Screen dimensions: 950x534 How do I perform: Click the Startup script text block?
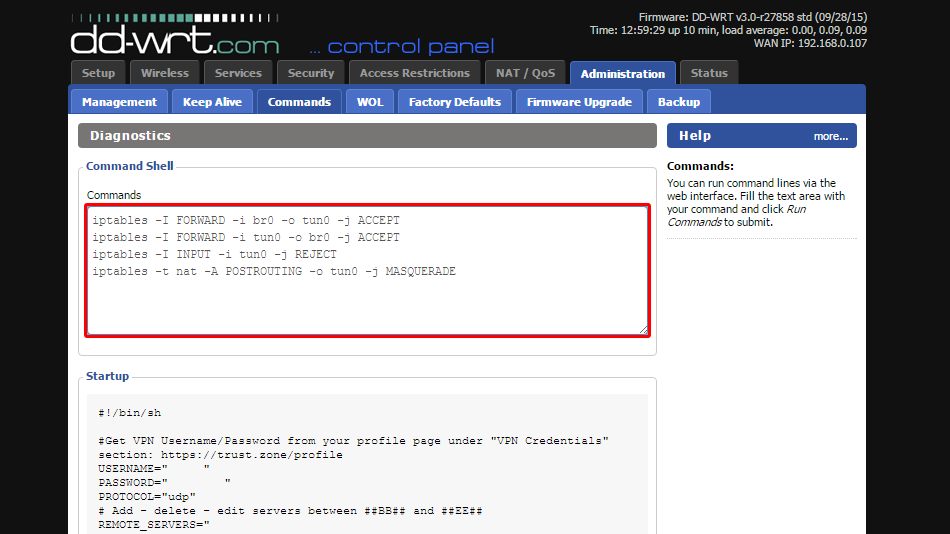point(367,464)
